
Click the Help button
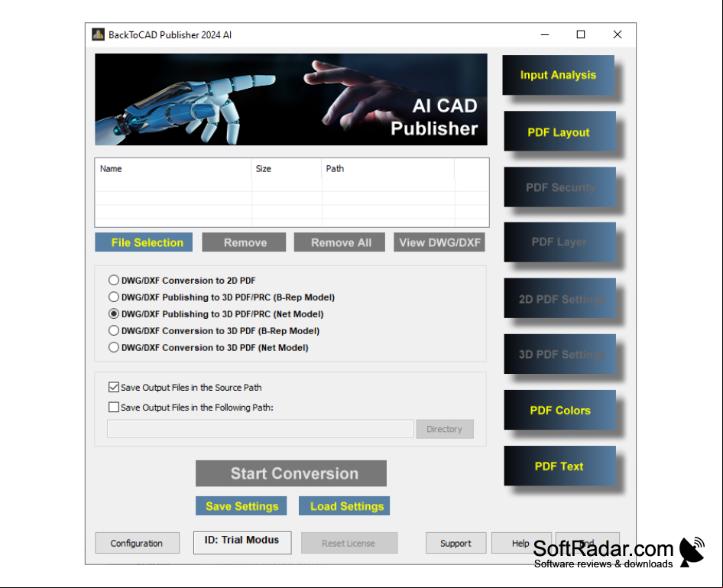coord(520,543)
